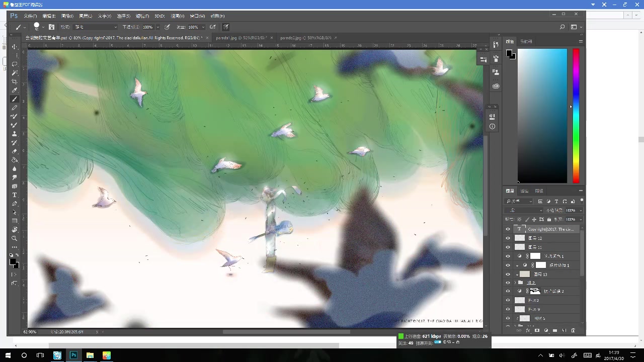Open the brush opacity slider arrow
644x362 pixels.
click(x=157, y=27)
